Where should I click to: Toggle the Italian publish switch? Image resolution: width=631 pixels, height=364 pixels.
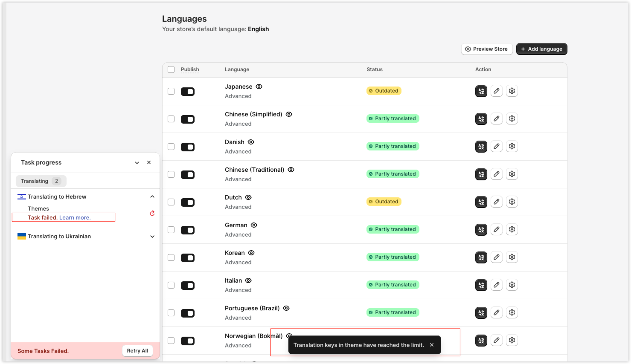pyautogui.click(x=188, y=286)
